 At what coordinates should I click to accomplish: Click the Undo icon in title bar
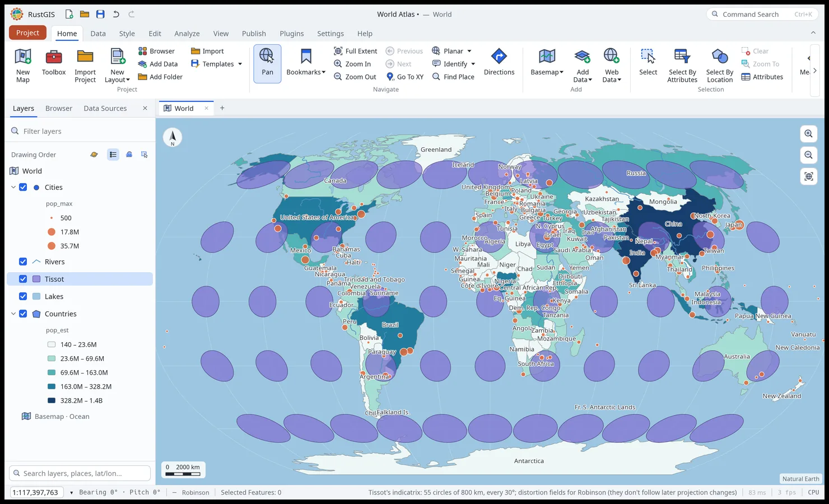pyautogui.click(x=116, y=14)
